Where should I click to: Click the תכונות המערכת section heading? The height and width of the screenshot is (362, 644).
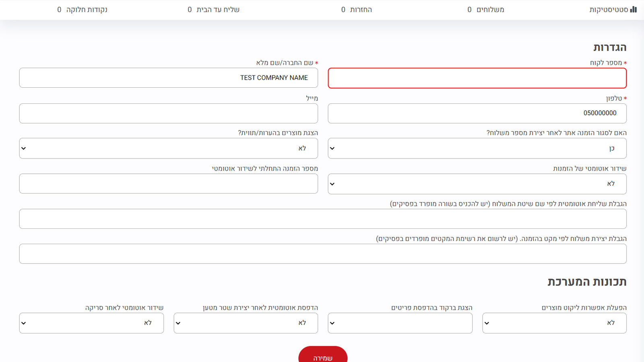[x=587, y=282]
